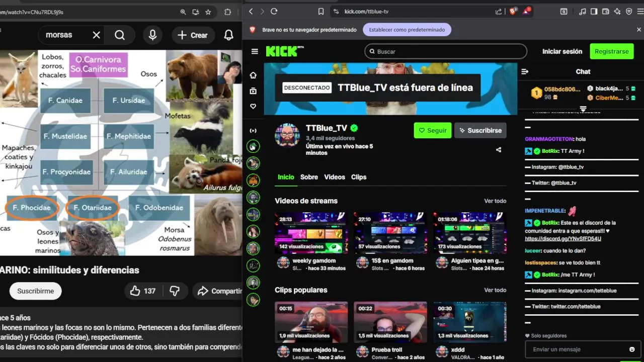Go to Kick home via sidebar house icon

tap(253, 75)
